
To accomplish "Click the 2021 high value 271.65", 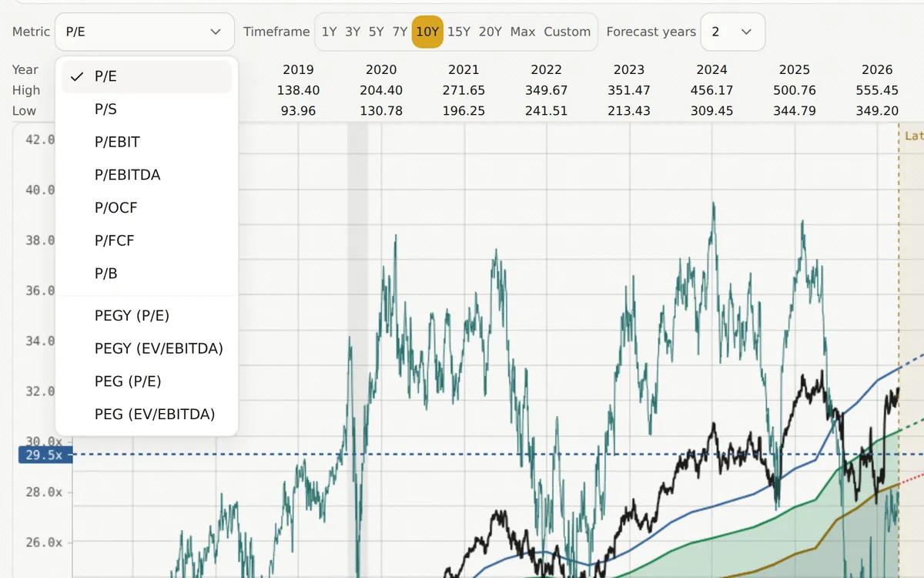I will coord(464,90).
